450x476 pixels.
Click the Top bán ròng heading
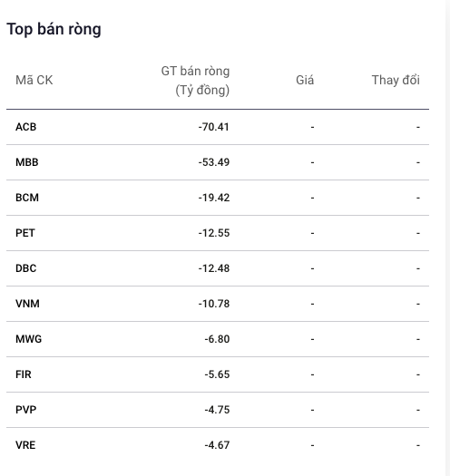tap(54, 29)
